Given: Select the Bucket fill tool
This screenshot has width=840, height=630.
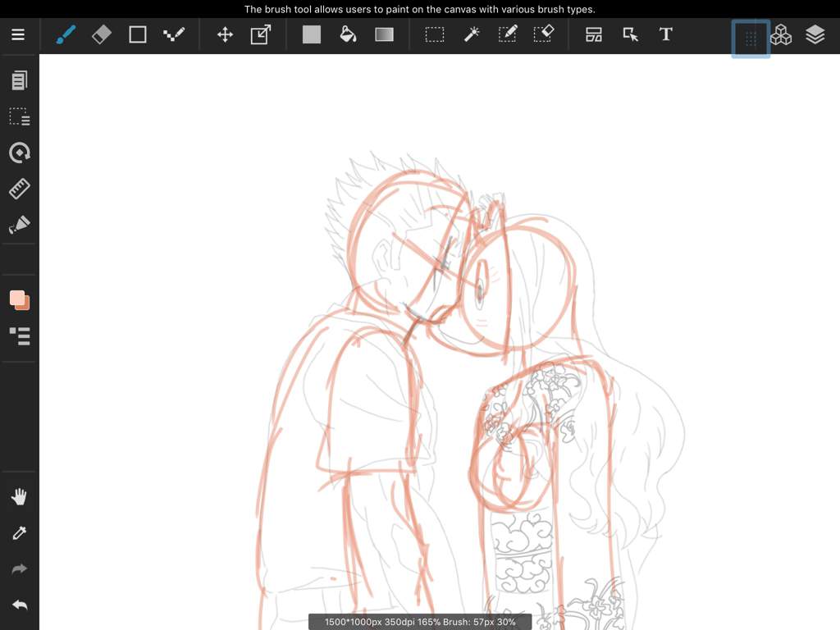Looking at the screenshot, I should [x=348, y=34].
